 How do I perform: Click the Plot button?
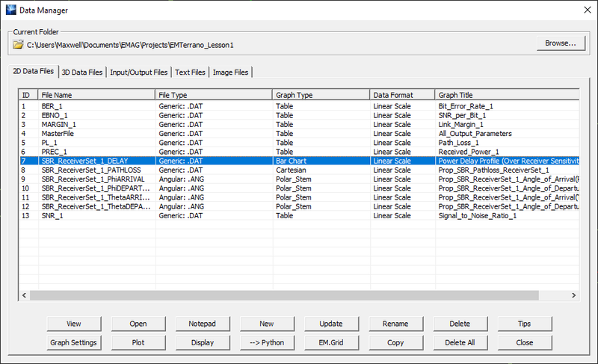coord(138,342)
